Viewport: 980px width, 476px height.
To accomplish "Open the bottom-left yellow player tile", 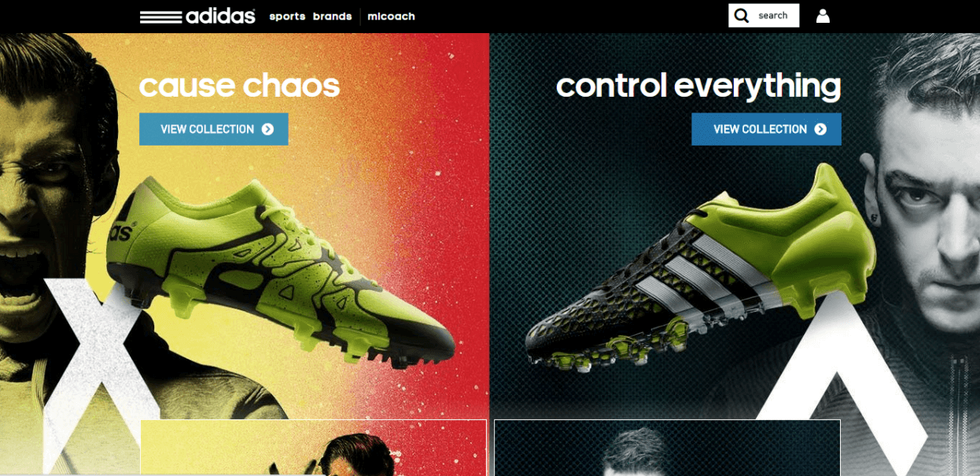I will click(313, 448).
